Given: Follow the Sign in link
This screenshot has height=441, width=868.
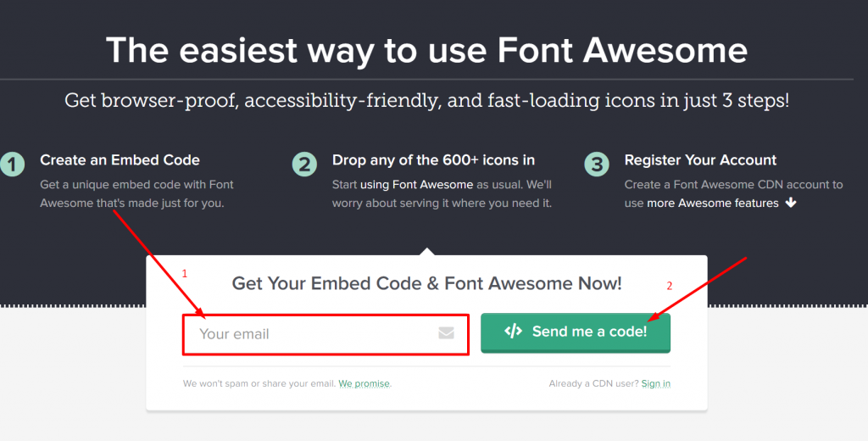Looking at the screenshot, I should coord(655,383).
